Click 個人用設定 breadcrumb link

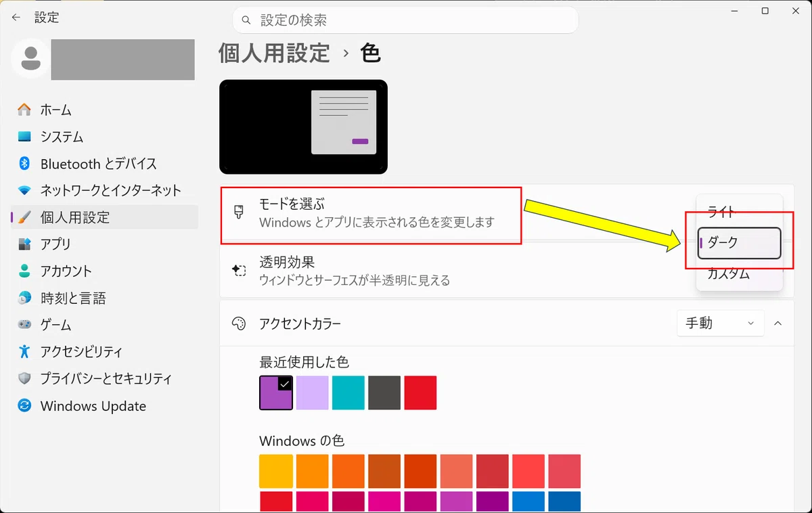[x=274, y=53]
